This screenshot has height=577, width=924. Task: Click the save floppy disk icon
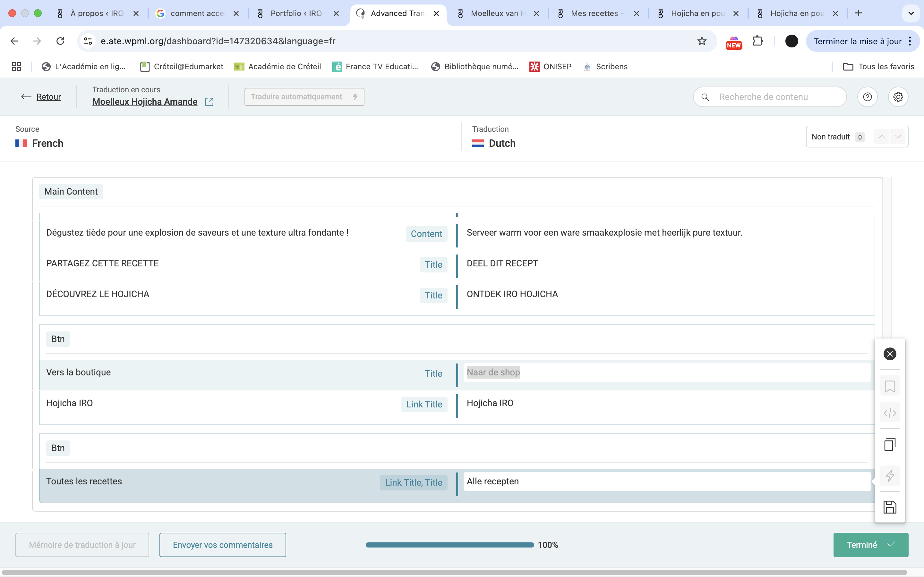tap(890, 507)
